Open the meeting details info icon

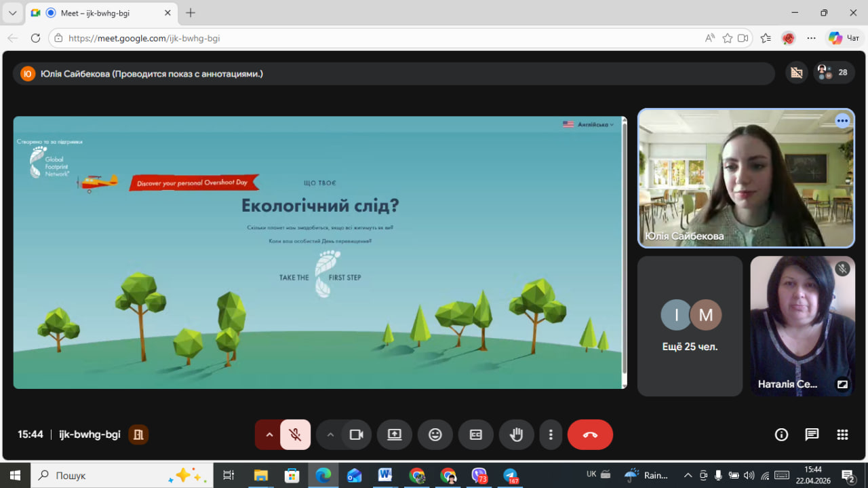point(781,435)
